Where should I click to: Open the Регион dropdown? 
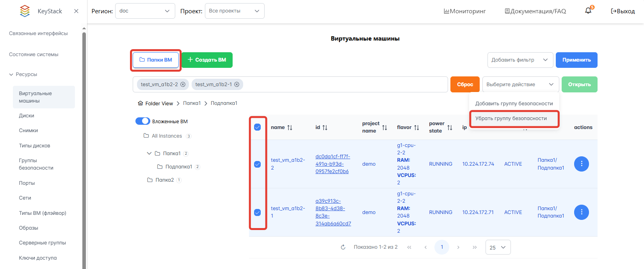coord(145,11)
